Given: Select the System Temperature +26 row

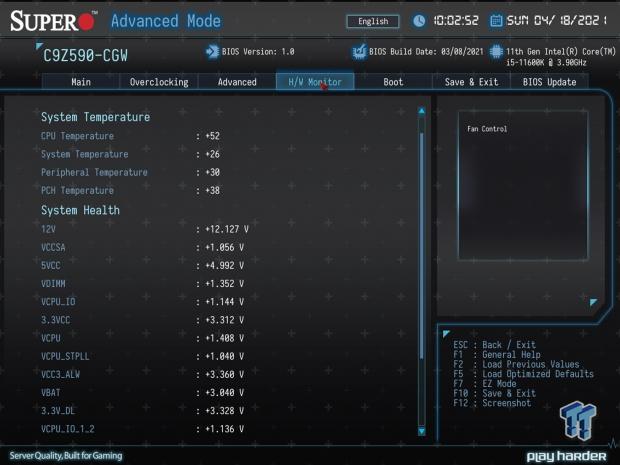Looking at the screenshot, I should point(130,154).
